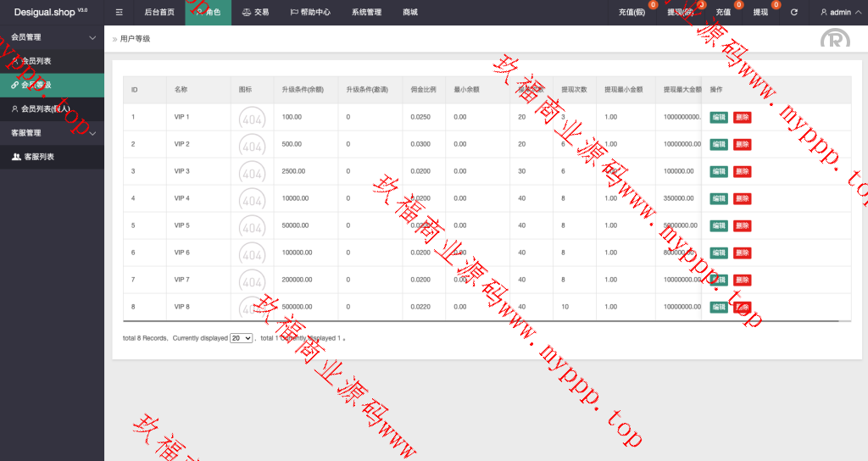868x461 pixels.
Task: Click the 404 icon image of VIP 5
Action: tap(252, 226)
